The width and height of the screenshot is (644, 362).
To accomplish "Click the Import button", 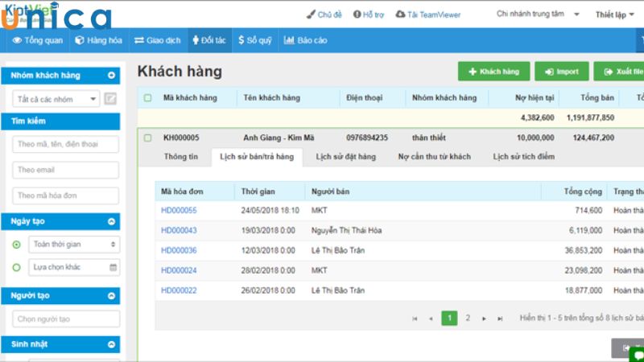I will (561, 72).
